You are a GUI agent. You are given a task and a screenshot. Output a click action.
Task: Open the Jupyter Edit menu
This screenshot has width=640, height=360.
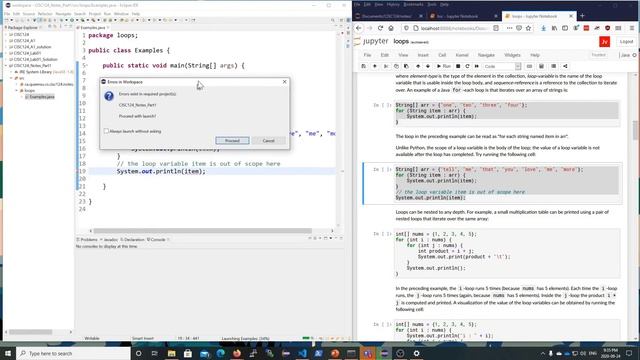pos(384,55)
